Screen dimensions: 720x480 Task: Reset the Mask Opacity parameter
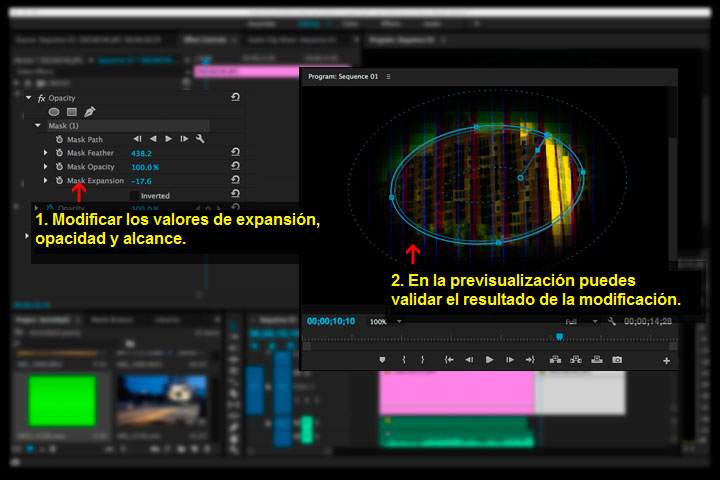point(236,166)
